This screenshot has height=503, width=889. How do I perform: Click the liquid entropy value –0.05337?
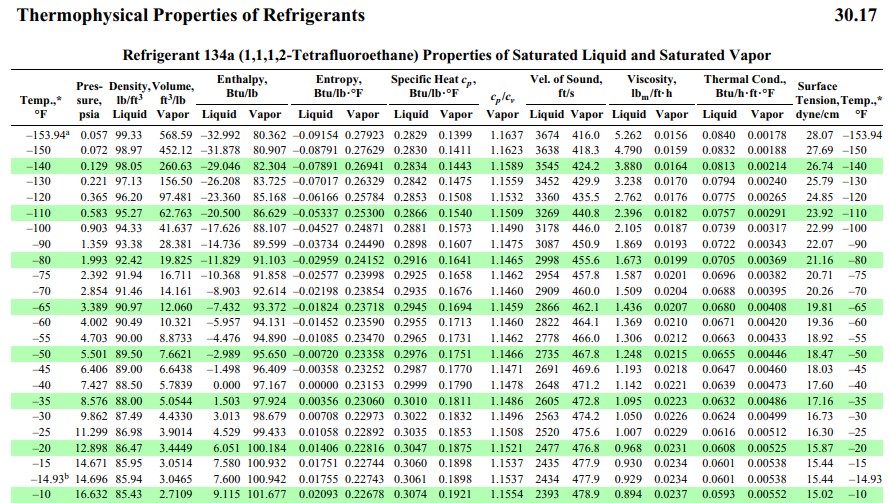click(x=316, y=213)
